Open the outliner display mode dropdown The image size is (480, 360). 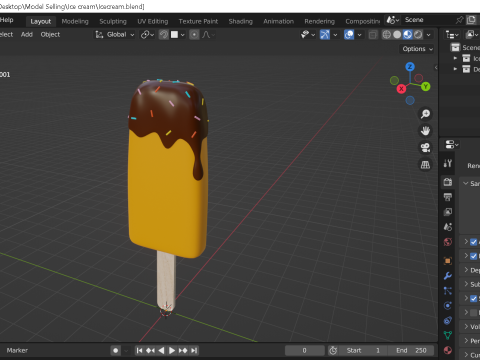point(472,34)
